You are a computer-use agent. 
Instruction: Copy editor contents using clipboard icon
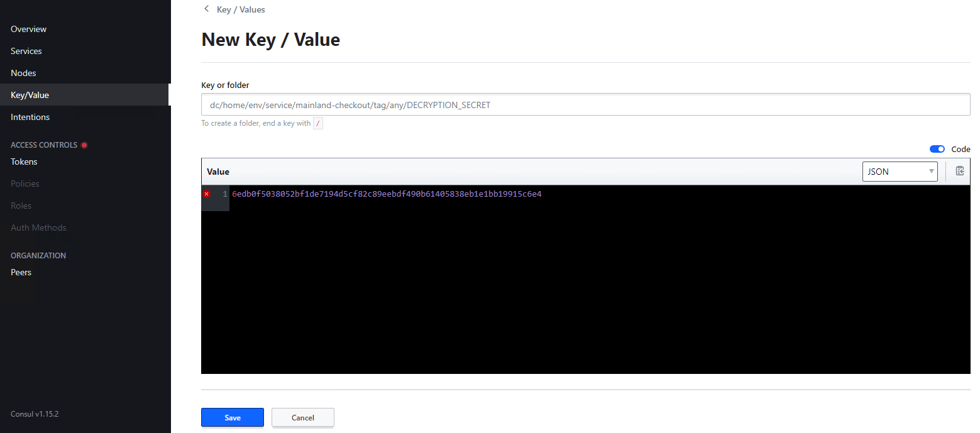(x=960, y=170)
